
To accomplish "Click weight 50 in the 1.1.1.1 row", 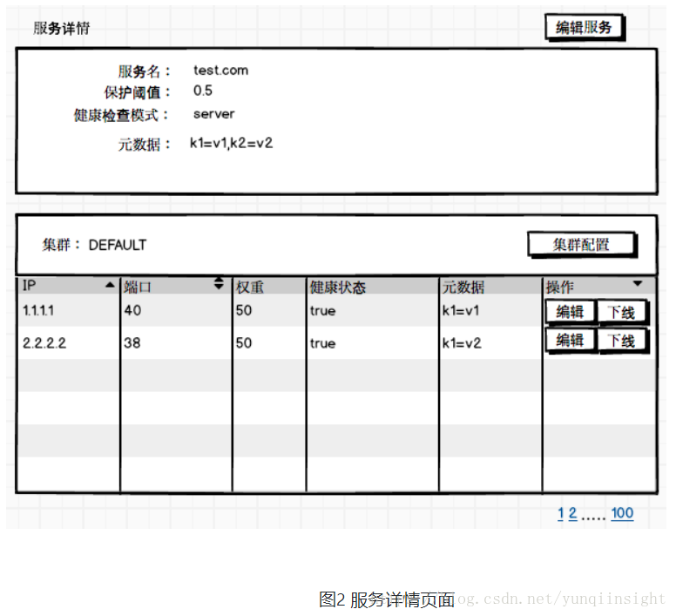I will pos(244,310).
